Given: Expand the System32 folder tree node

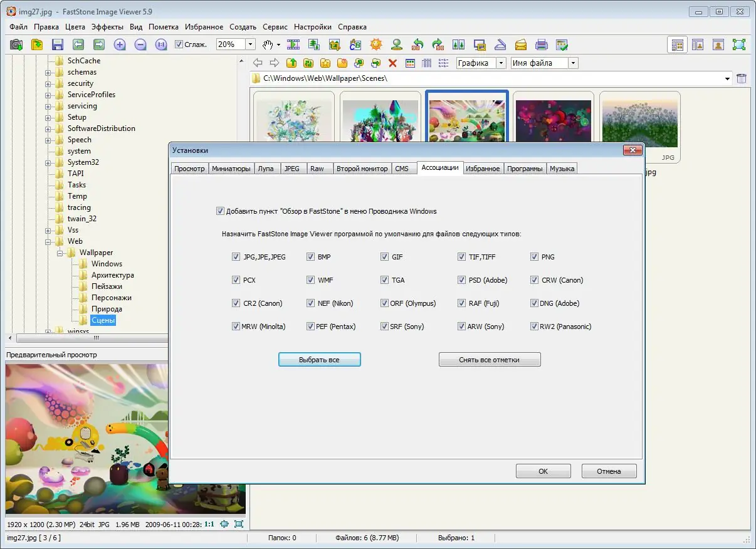Looking at the screenshot, I should (48, 162).
